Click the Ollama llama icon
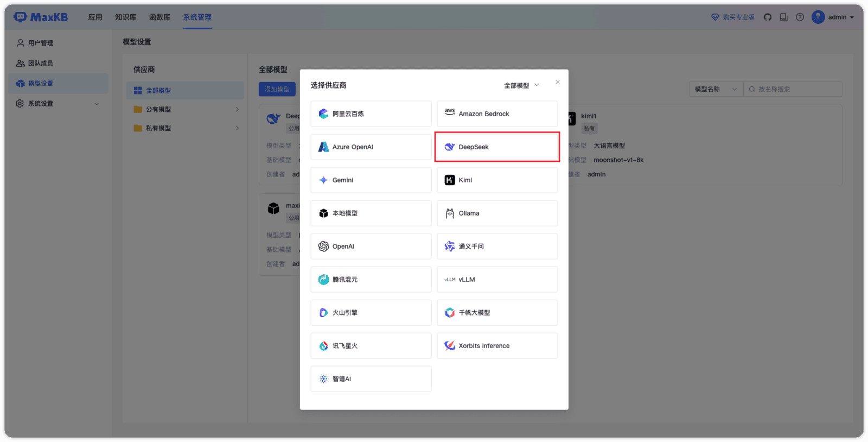868x442 pixels. (450, 213)
